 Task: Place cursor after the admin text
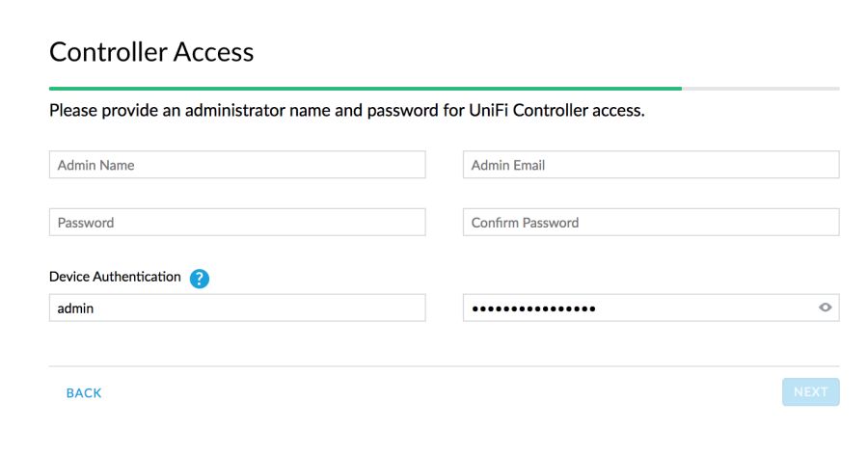click(95, 308)
